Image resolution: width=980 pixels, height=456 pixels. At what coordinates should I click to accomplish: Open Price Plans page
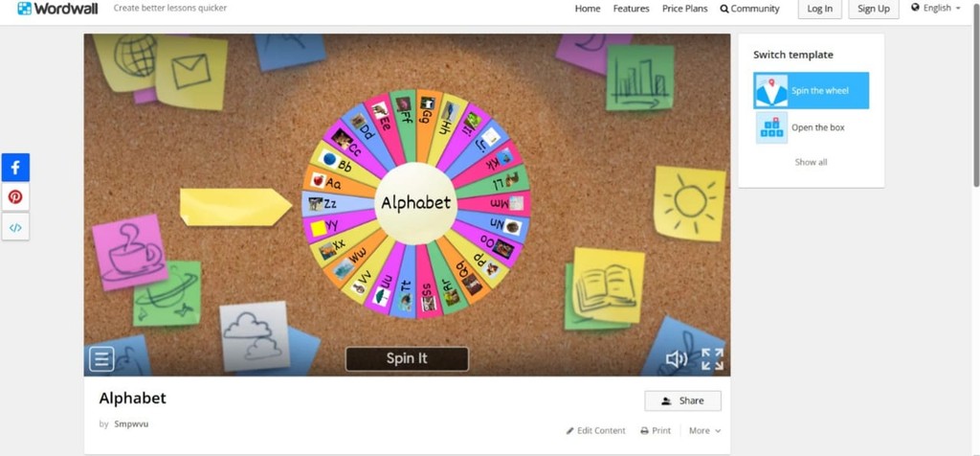point(685,9)
